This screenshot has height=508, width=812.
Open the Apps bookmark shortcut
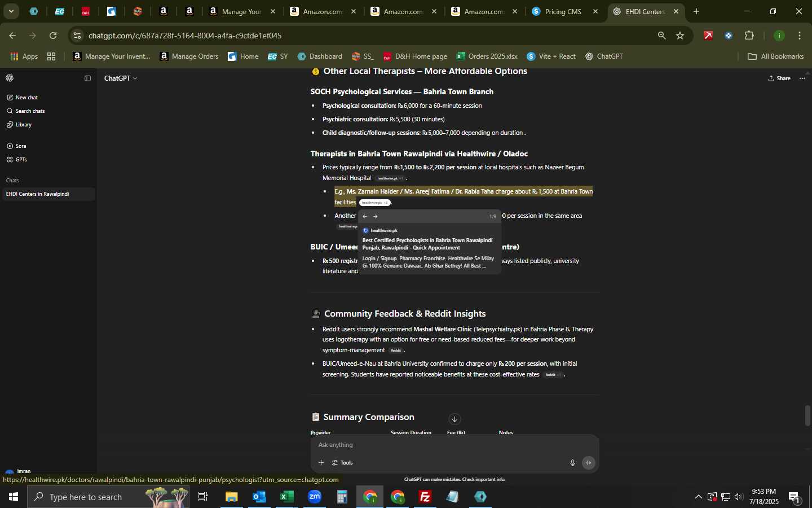tap(24, 56)
